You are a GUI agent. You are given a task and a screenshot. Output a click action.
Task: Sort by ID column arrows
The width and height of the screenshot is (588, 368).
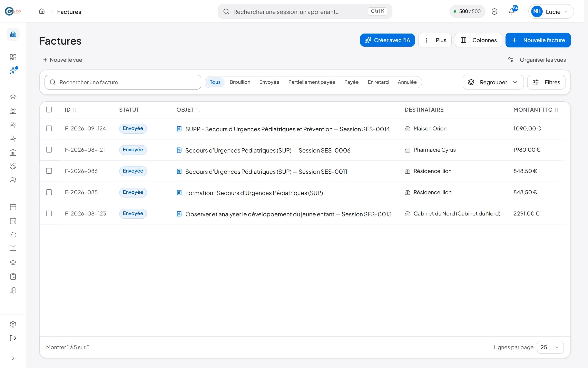pos(75,110)
